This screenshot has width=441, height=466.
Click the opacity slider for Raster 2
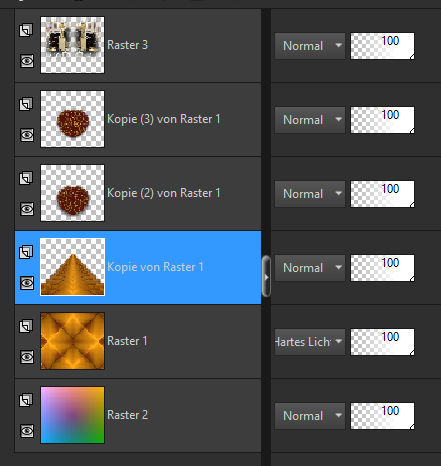382,416
